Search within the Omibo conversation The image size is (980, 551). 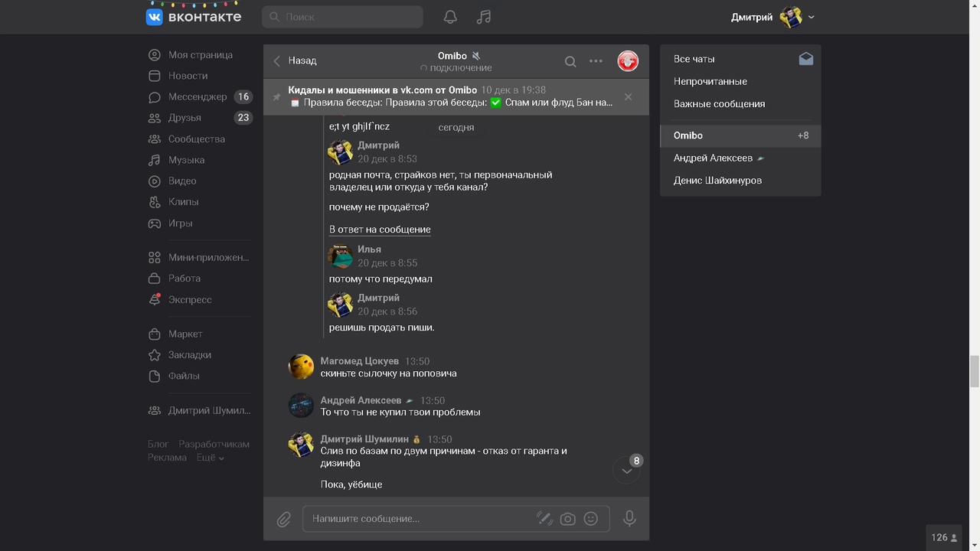pos(570,61)
